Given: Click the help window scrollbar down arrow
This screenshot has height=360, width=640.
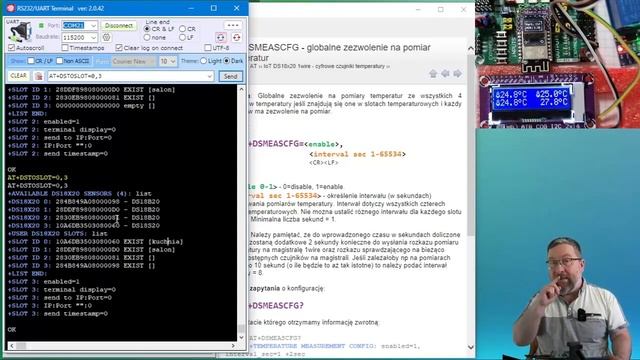Looking at the screenshot, I should pos(471,347).
